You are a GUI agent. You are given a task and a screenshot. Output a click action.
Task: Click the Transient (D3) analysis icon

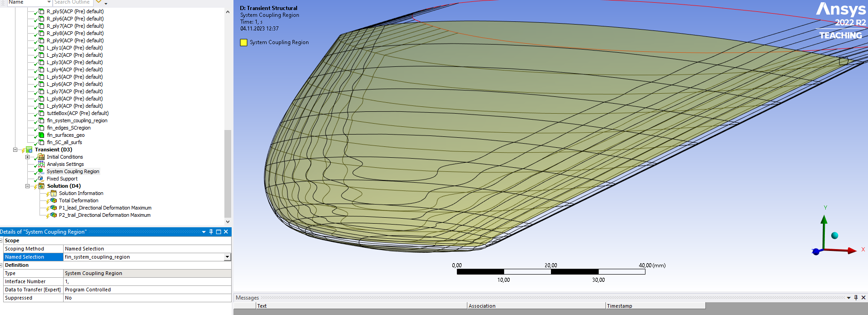[29, 150]
